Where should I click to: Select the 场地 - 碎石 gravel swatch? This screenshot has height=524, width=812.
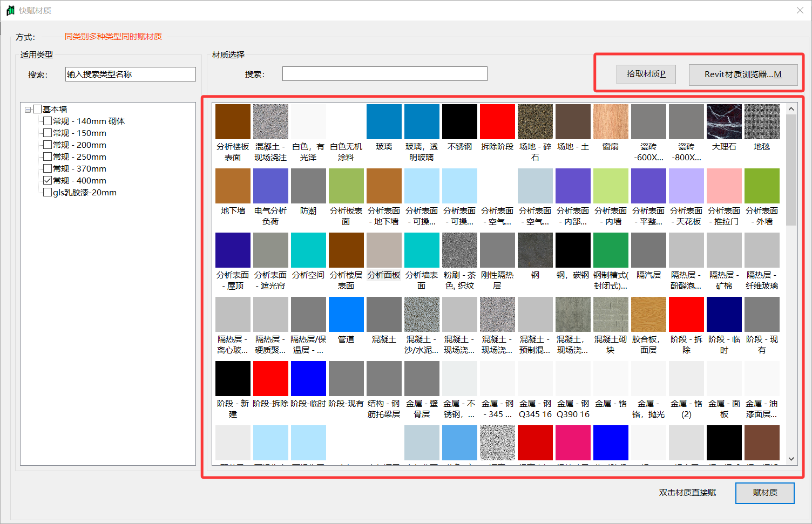(x=535, y=122)
